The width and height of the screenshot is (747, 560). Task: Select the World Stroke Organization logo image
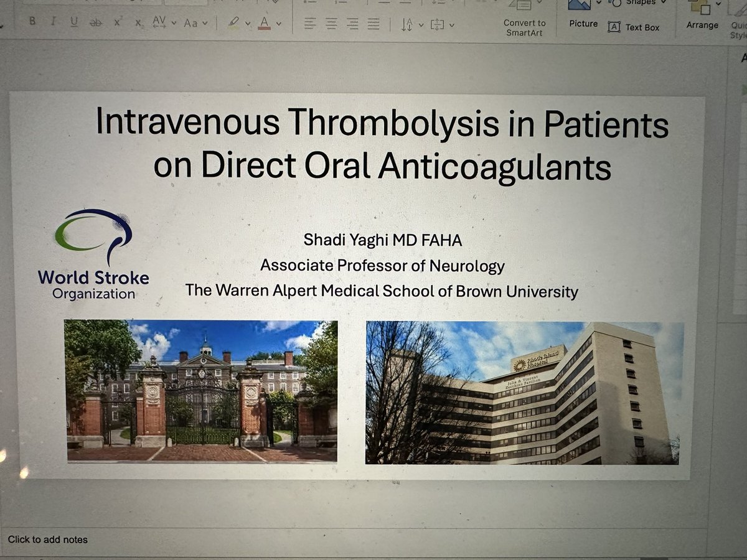(x=93, y=254)
